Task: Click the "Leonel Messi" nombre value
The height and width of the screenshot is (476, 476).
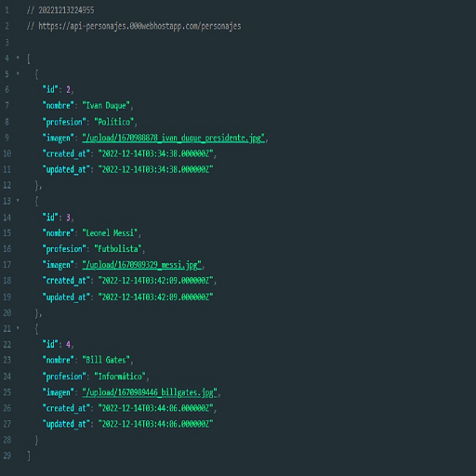Action: 110,233
